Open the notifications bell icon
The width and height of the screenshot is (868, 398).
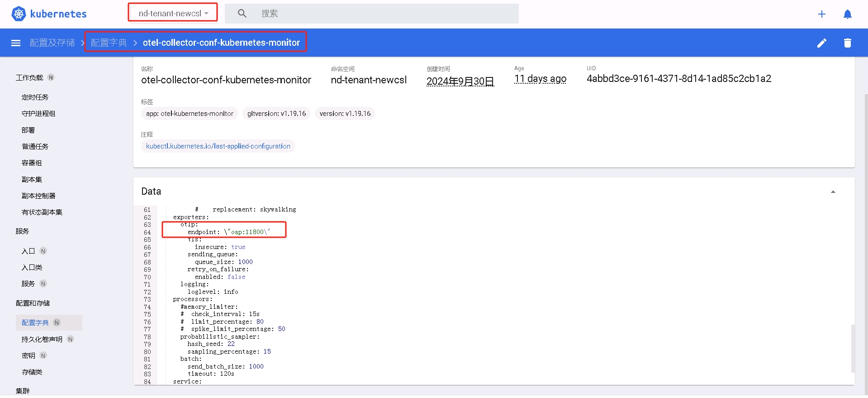(x=848, y=14)
